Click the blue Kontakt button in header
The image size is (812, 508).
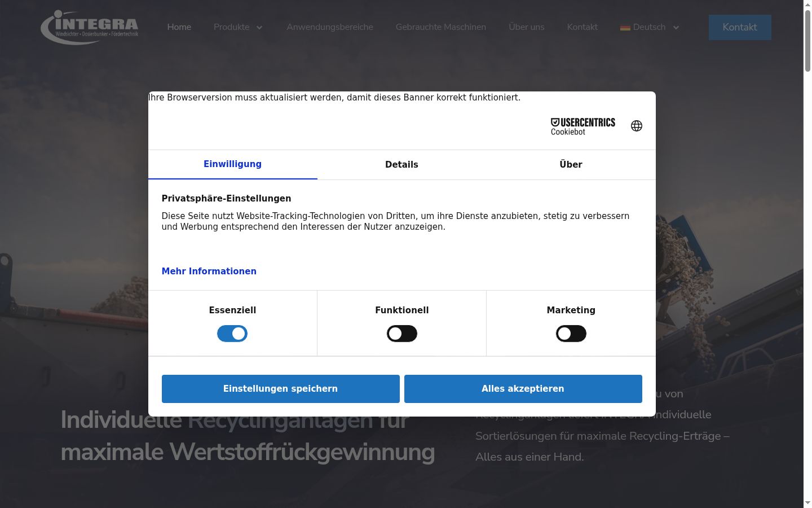click(x=740, y=27)
